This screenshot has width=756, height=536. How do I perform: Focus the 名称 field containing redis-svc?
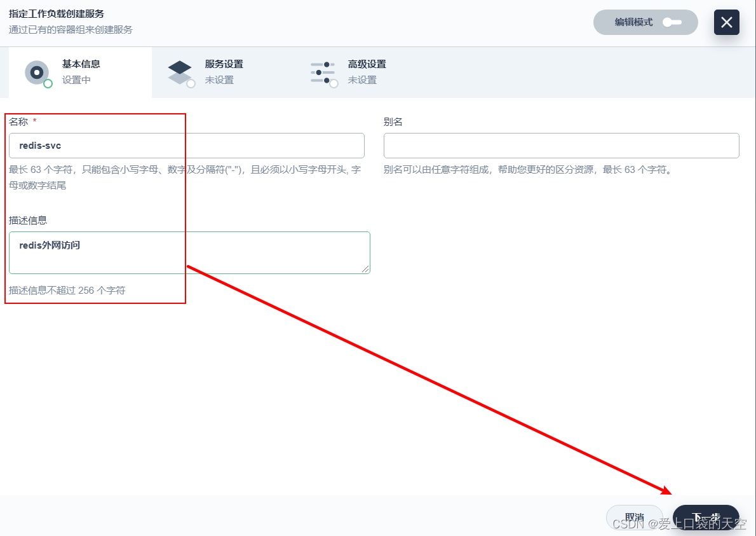(x=187, y=146)
